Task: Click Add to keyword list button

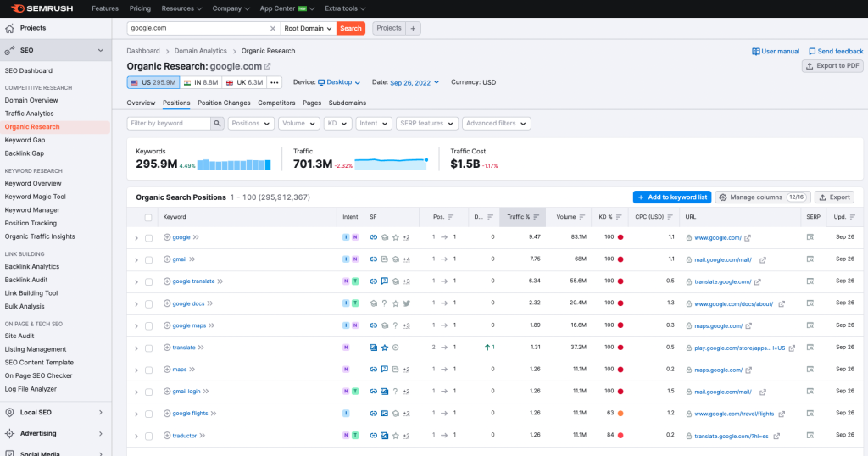Action: pos(672,197)
